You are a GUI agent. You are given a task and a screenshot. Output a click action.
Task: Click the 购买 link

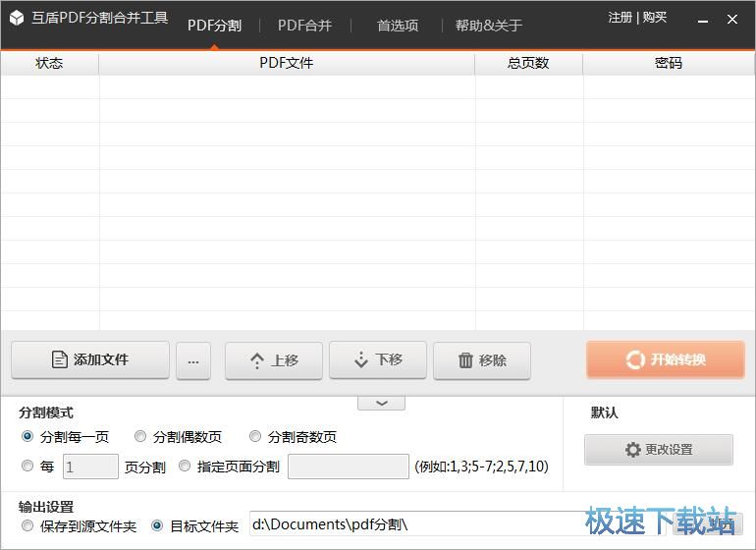[x=655, y=18]
